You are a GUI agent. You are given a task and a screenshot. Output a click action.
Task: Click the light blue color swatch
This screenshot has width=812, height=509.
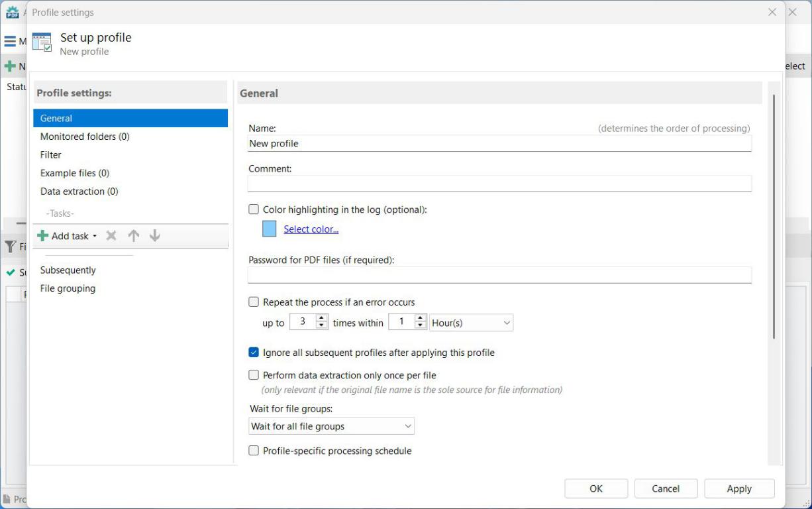[x=270, y=229]
